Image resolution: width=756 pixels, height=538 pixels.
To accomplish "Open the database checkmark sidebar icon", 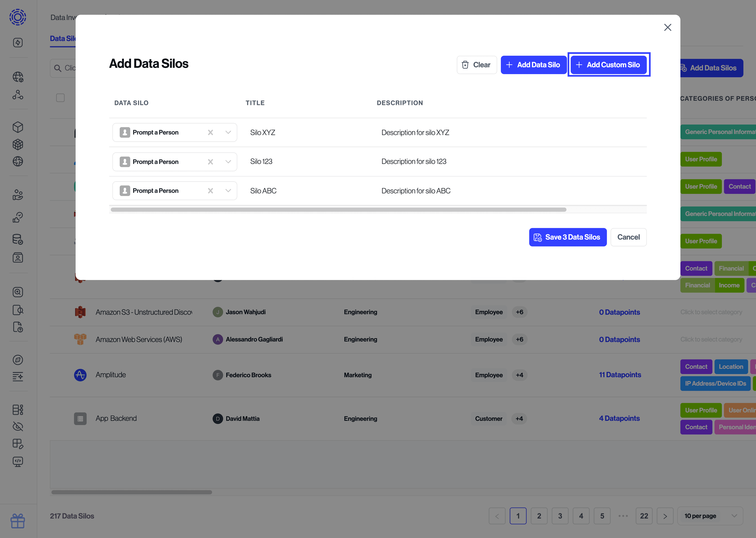I will 18,239.
